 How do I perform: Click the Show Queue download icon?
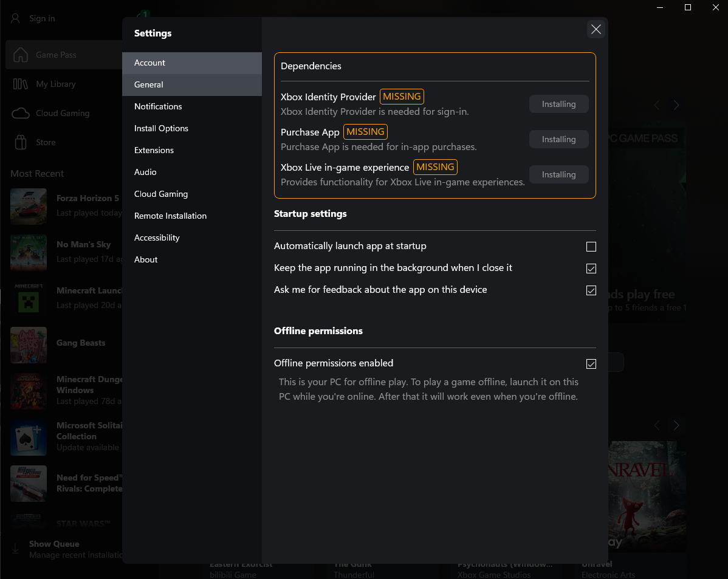pos(16,549)
